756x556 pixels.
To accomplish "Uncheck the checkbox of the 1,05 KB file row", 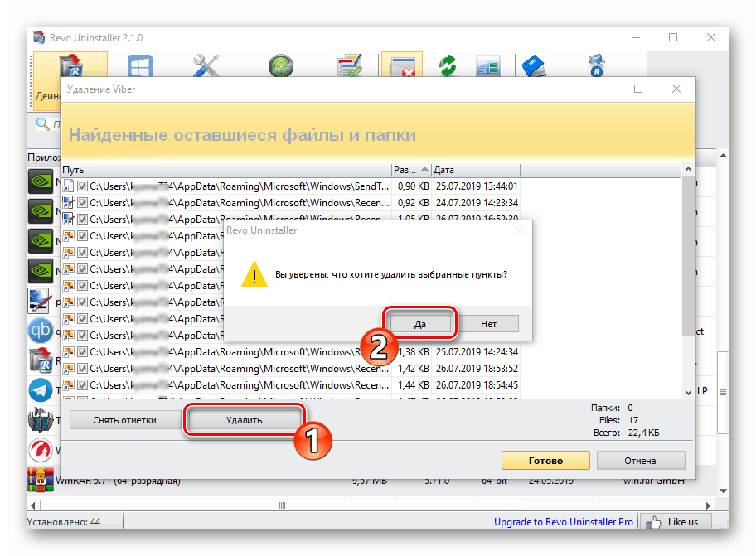I will point(82,220).
